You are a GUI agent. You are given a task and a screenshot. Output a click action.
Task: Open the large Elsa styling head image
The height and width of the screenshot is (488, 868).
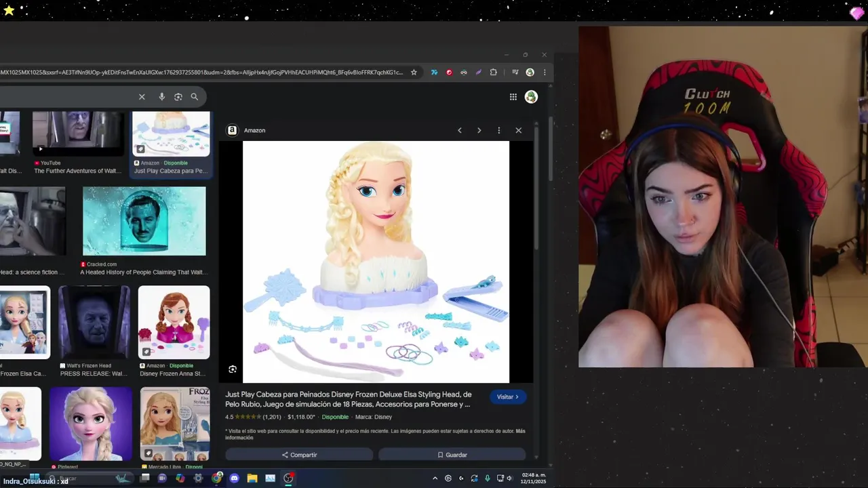(376, 262)
